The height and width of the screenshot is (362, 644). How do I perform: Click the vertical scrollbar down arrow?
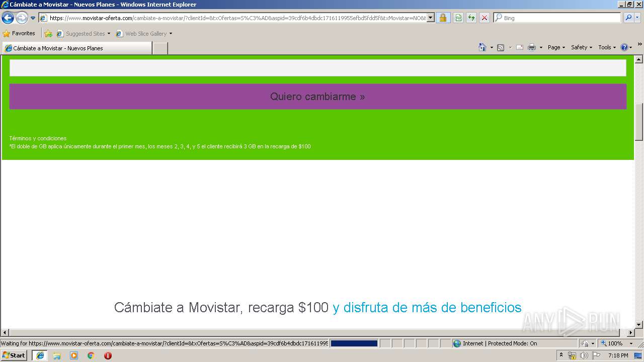(x=639, y=325)
